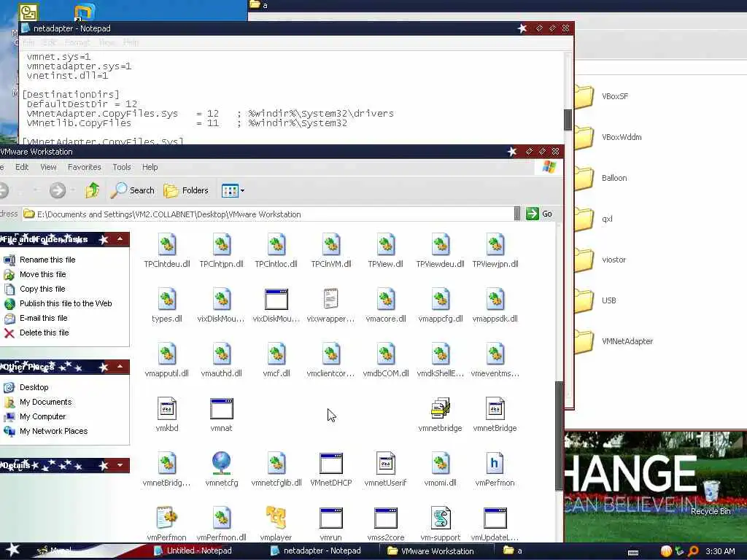Click E-mail this file link
This screenshot has height=560, width=747.
point(43,318)
